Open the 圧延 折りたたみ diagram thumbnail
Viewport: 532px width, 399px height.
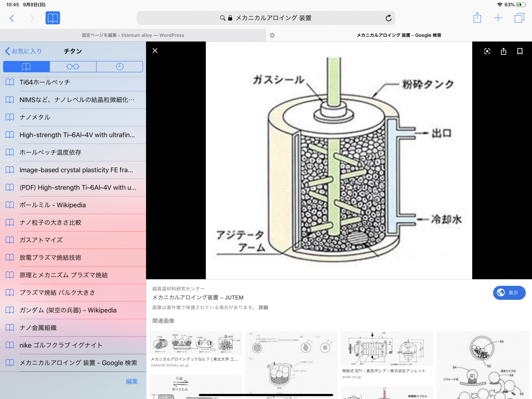click(196, 387)
